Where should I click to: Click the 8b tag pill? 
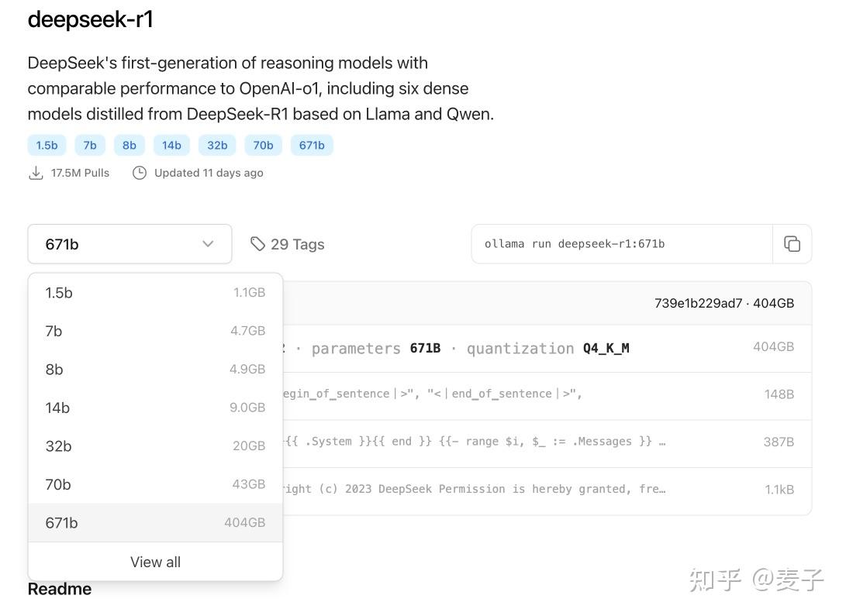click(x=129, y=145)
